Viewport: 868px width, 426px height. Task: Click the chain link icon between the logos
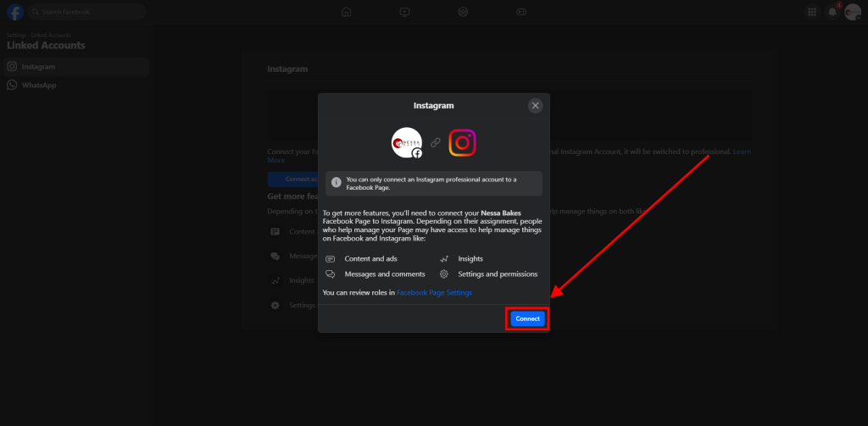(436, 143)
